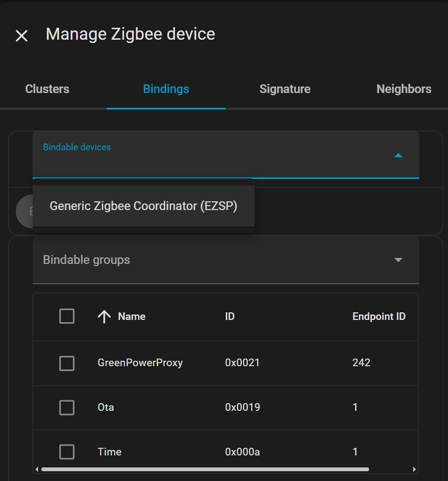448x481 pixels.
Task: Click the Endpoint ID column header
Action: (379, 317)
